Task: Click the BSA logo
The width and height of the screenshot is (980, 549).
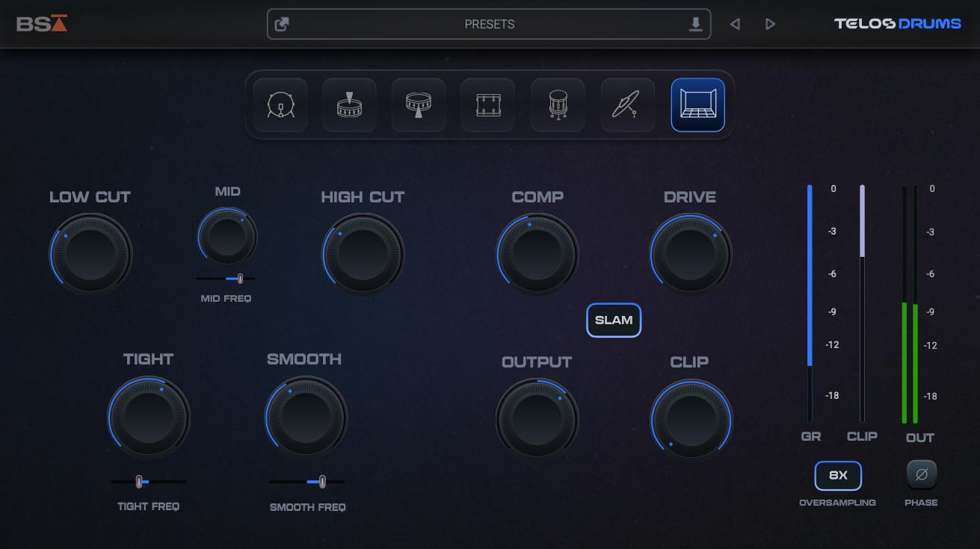Action: [x=41, y=23]
